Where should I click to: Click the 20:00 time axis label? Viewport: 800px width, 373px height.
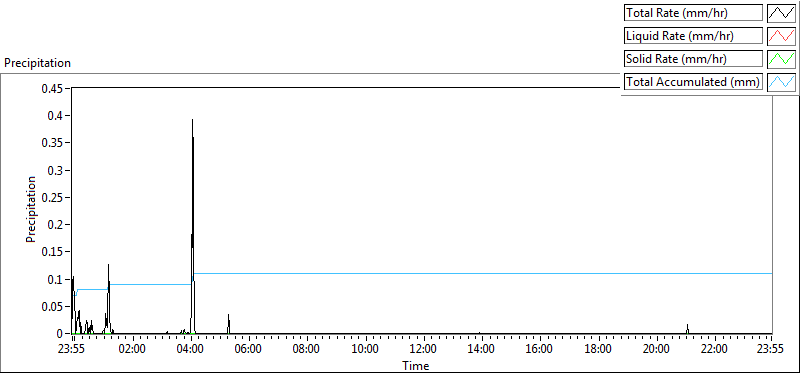coord(657,350)
